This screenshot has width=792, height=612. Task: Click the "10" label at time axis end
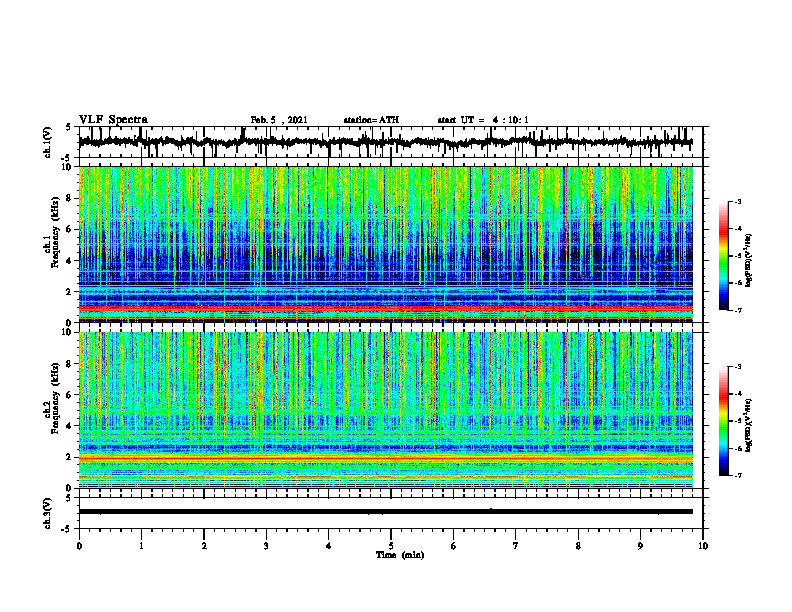click(x=703, y=546)
